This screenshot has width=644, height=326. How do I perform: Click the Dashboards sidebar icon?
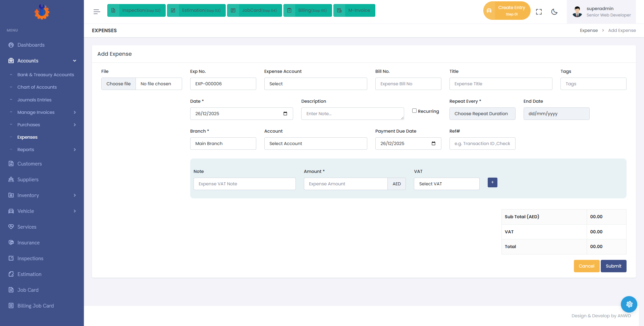point(11,45)
